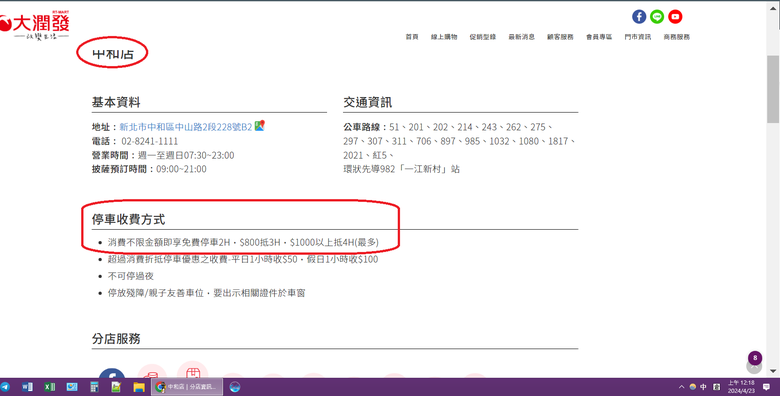
Task: Click the 停車收費方式 section heading
Action: 128,219
